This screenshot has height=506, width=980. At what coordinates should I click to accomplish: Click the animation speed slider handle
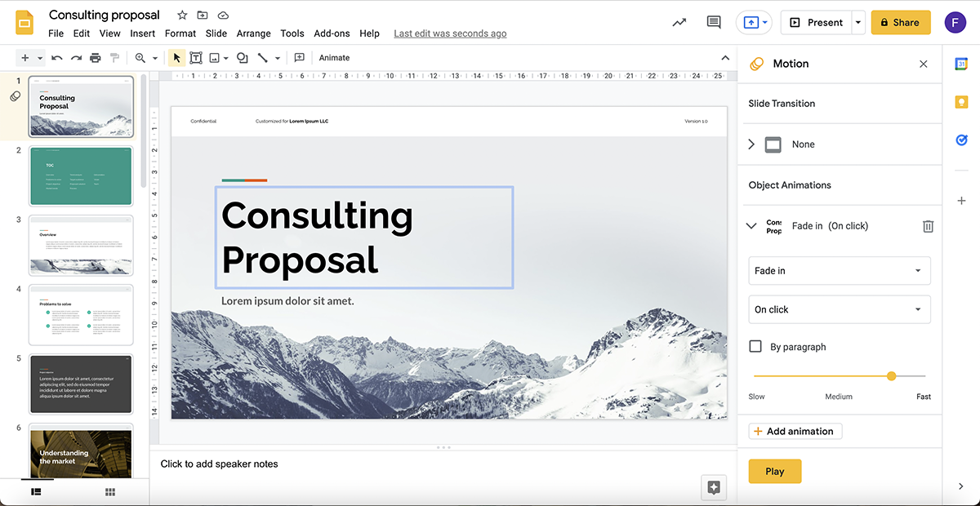891,376
